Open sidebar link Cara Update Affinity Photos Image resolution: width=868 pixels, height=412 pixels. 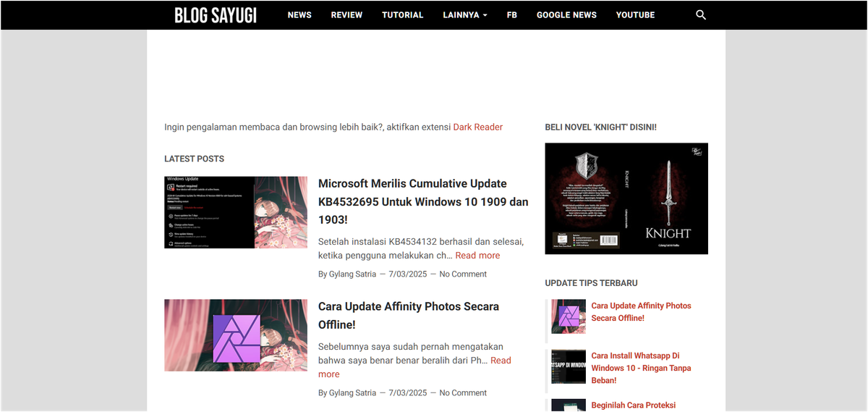[641, 312]
